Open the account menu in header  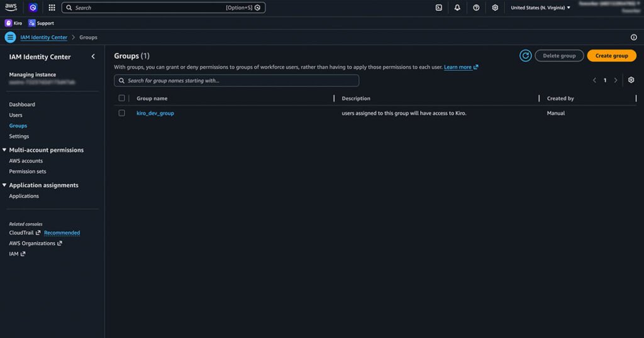609,8
